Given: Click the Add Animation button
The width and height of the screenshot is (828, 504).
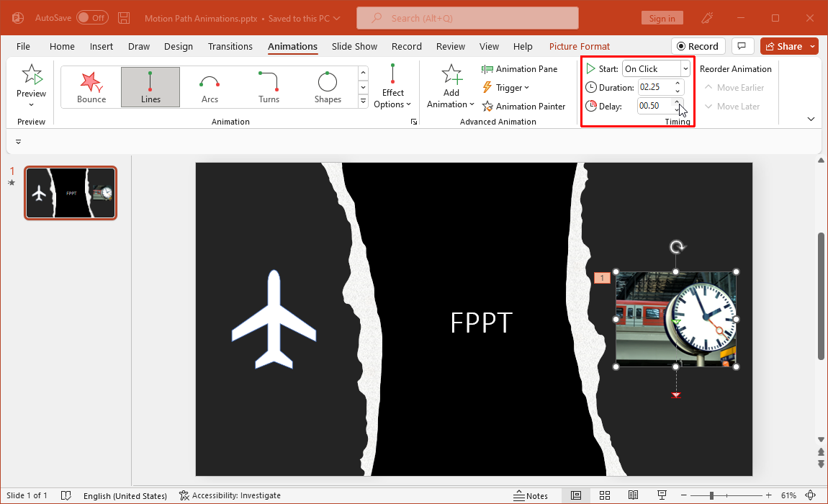Looking at the screenshot, I should (451, 86).
